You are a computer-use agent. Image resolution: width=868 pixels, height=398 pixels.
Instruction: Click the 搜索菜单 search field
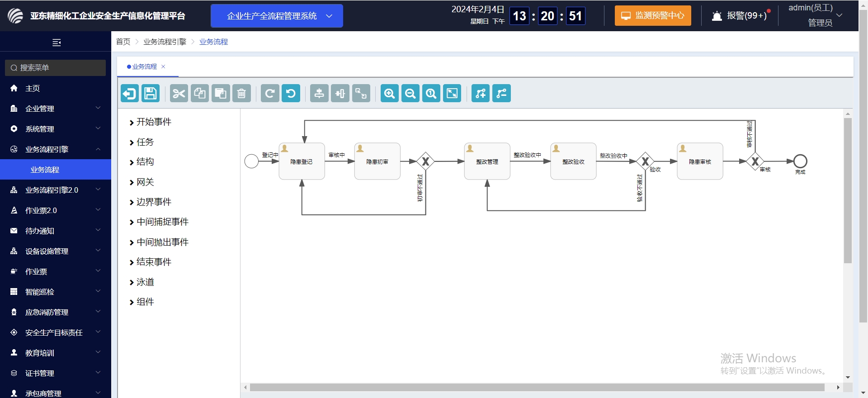click(x=55, y=68)
